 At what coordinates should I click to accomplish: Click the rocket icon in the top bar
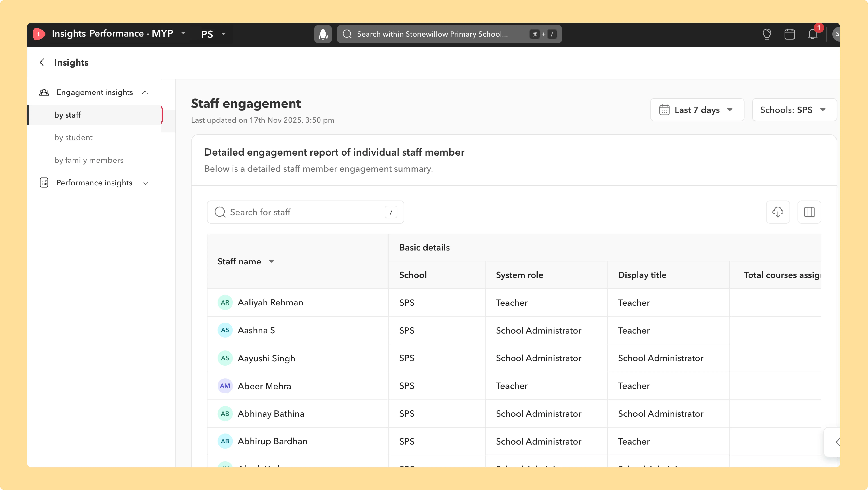pos(323,34)
